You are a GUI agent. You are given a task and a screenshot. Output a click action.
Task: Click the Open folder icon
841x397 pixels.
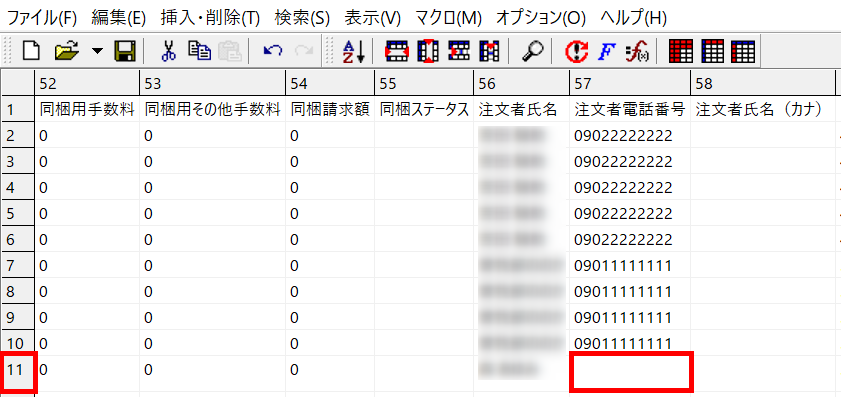click(67, 51)
